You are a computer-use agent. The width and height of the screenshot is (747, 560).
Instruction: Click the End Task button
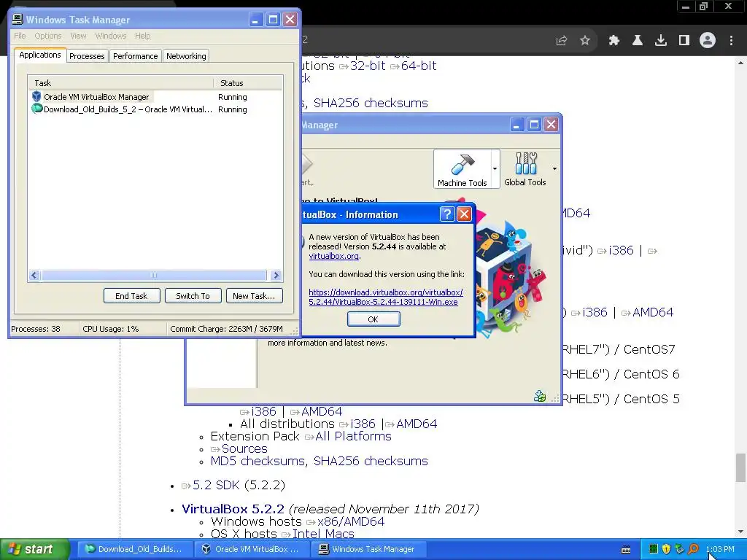(x=131, y=296)
